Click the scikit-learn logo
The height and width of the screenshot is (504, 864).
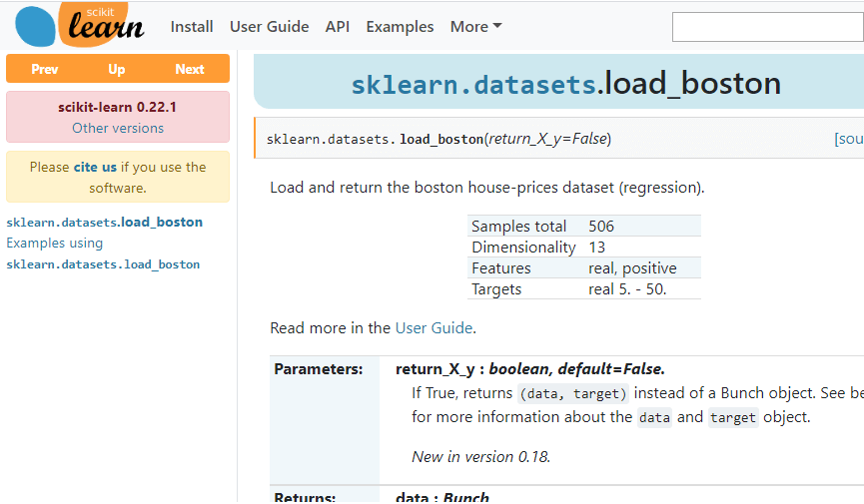click(80, 25)
